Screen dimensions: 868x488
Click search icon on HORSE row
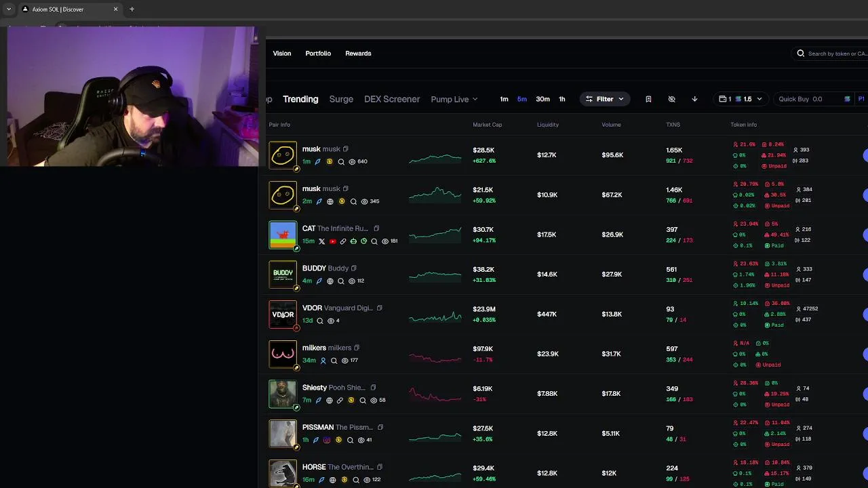pyautogui.click(x=355, y=480)
